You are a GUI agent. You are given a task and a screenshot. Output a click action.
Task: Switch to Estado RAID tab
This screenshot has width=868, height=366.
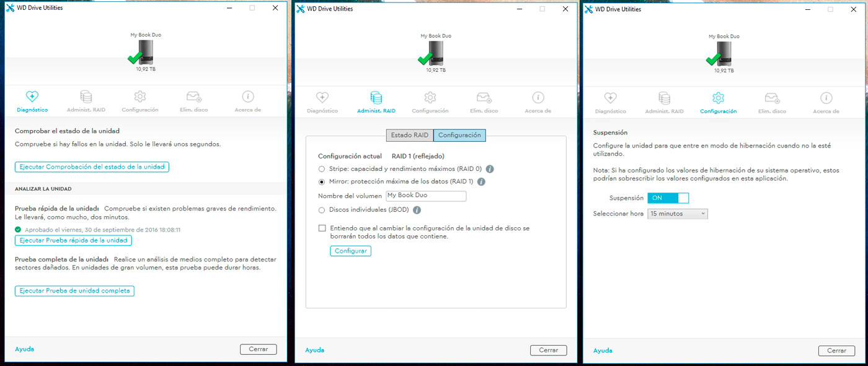[409, 135]
